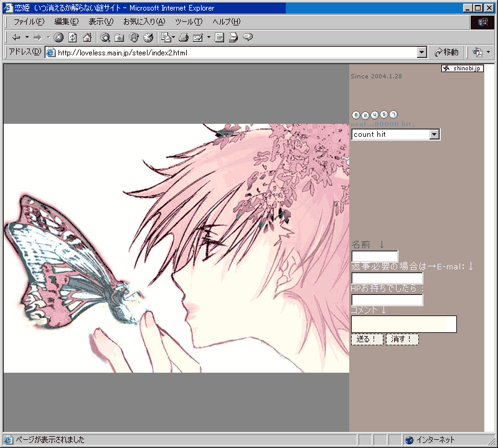Viewport: 498px width, 448px height.
Task: Click the アドレス(D) label
Action: [25, 52]
